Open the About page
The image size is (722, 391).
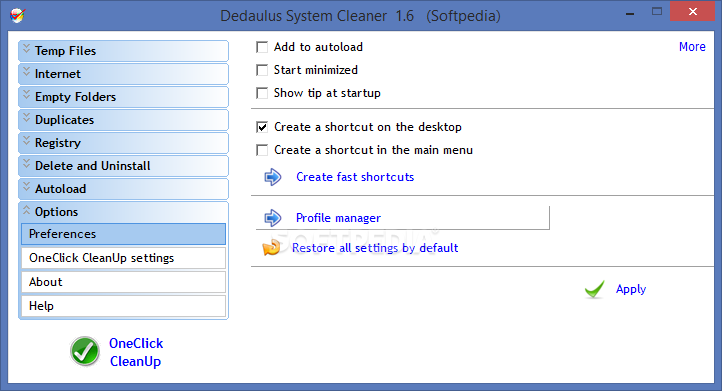pos(123,282)
